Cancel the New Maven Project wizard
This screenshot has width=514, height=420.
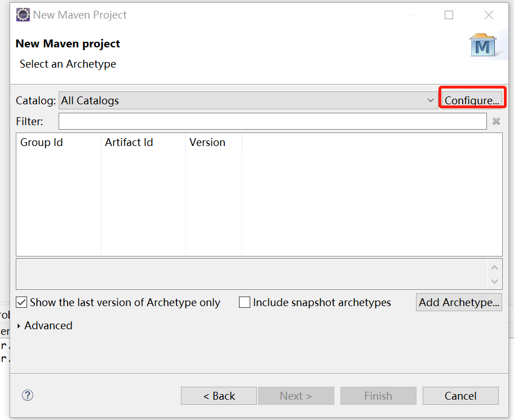[460, 396]
